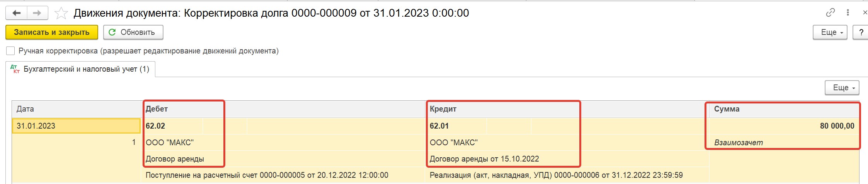Open the three-dot options menu

pyautogui.click(x=848, y=13)
